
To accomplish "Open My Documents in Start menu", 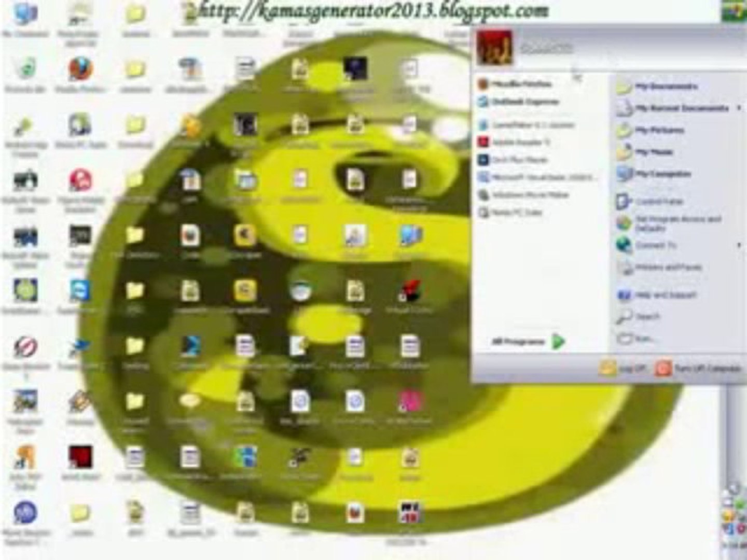I will [657, 86].
